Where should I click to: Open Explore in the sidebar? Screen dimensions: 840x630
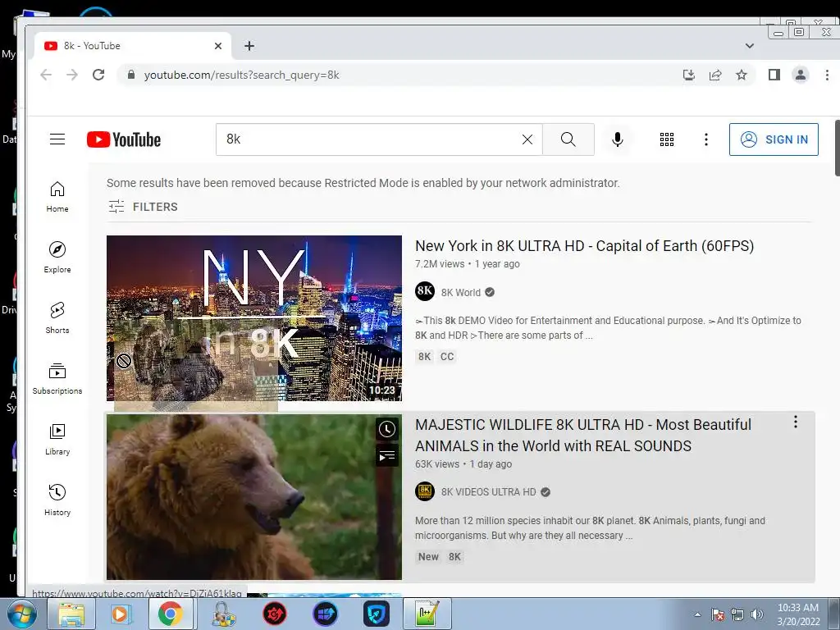[x=57, y=257]
